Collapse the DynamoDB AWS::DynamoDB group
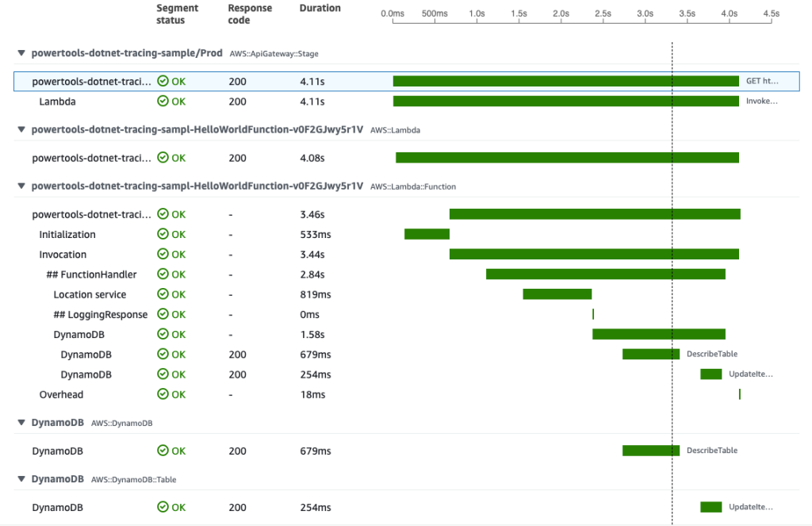The height and width of the screenshot is (526, 812). pyautogui.click(x=21, y=423)
